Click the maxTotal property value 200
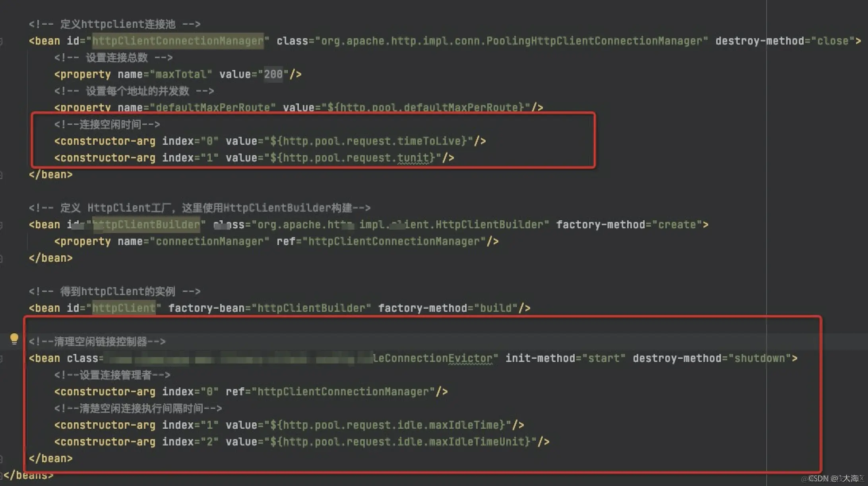 (x=273, y=74)
